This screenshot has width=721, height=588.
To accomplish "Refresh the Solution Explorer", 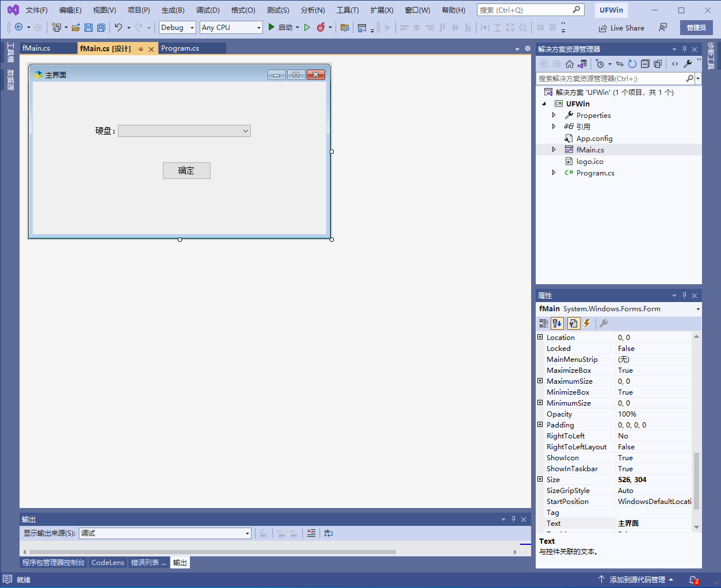I will pyautogui.click(x=632, y=64).
